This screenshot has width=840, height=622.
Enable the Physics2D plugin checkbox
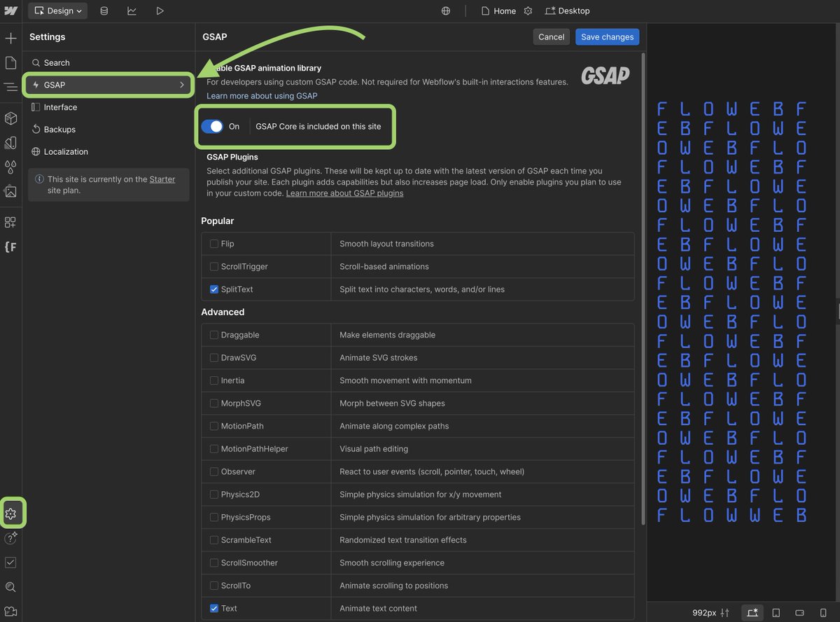click(214, 495)
